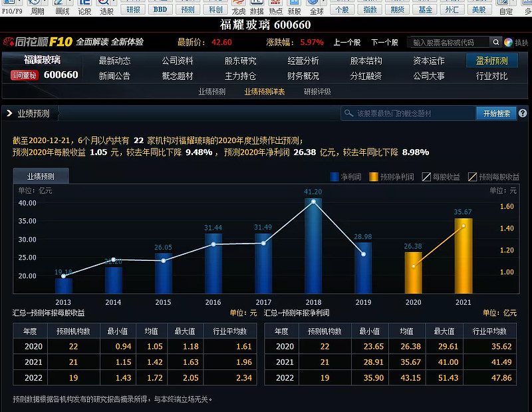Click the 研报 toolbar button

(133, 9)
